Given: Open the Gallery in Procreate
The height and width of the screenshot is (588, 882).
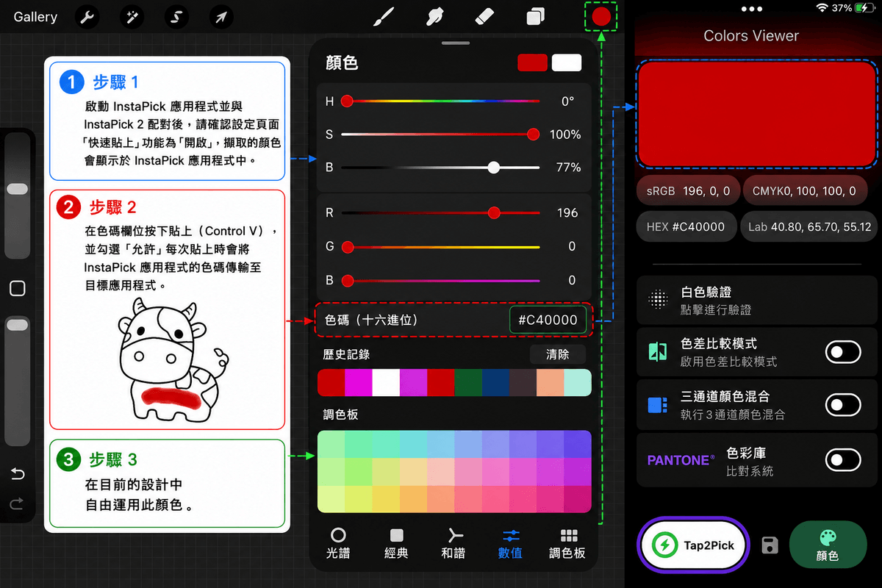Looking at the screenshot, I should click(35, 17).
